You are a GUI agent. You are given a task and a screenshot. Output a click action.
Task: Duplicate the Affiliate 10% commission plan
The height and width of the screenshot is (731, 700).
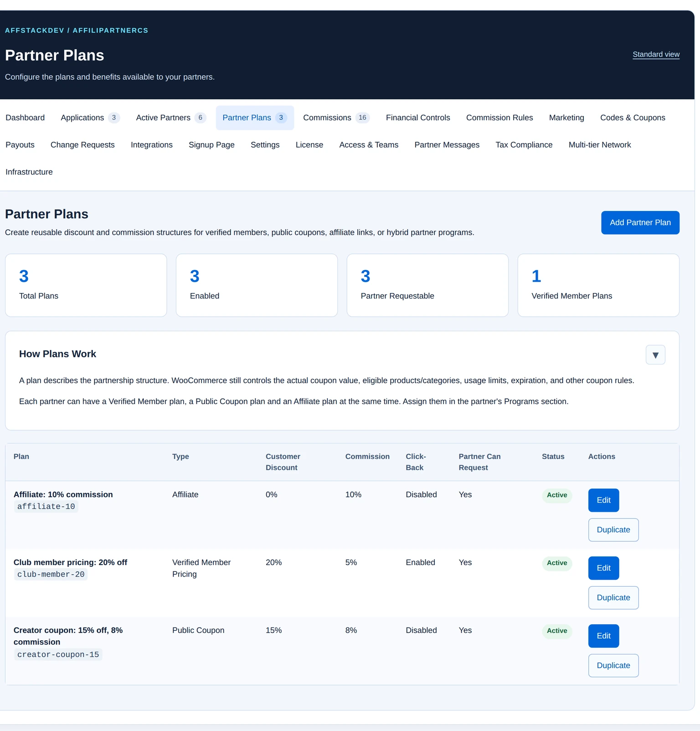point(613,530)
